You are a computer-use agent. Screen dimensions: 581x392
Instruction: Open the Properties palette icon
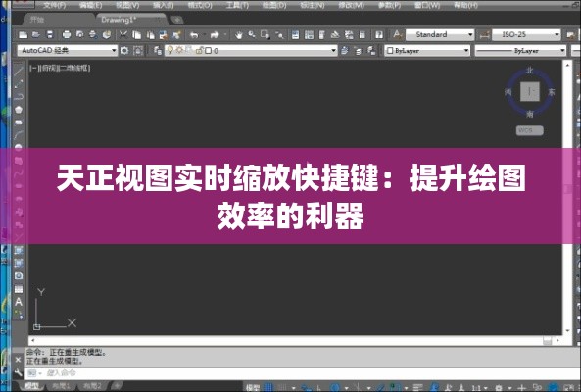click(295, 35)
